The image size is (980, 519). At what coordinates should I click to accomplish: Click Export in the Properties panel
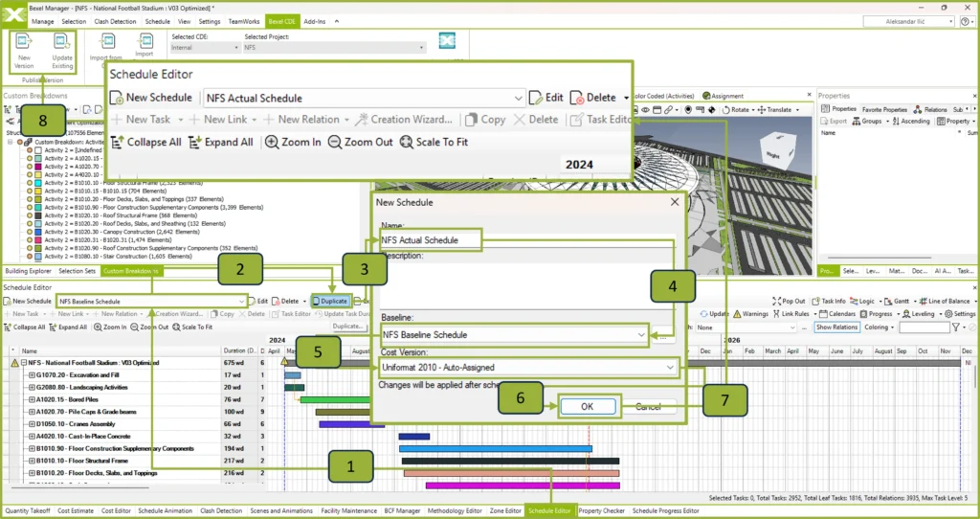[x=834, y=121]
